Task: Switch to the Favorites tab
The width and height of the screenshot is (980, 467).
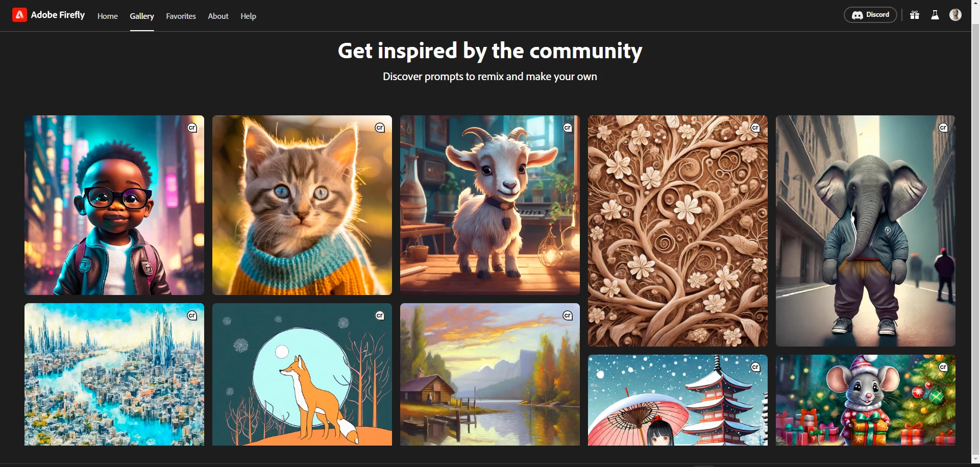Action: pyautogui.click(x=181, y=16)
